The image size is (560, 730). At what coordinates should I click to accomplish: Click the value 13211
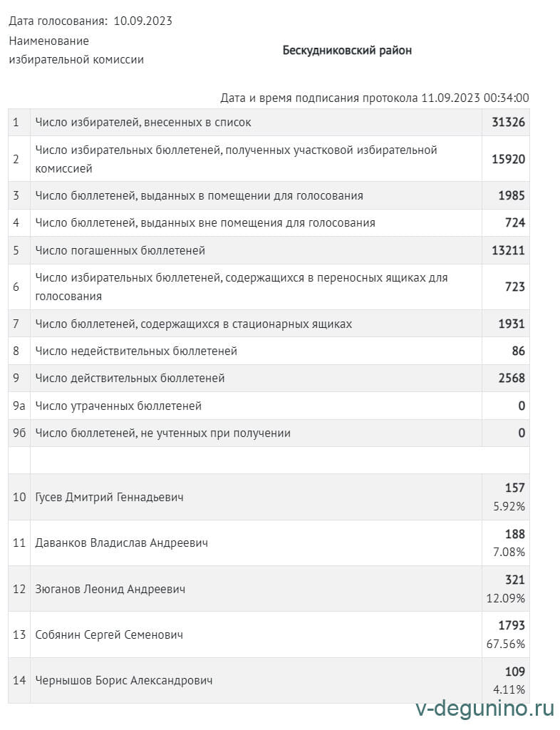pyautogui.click(x=508, y=251)
